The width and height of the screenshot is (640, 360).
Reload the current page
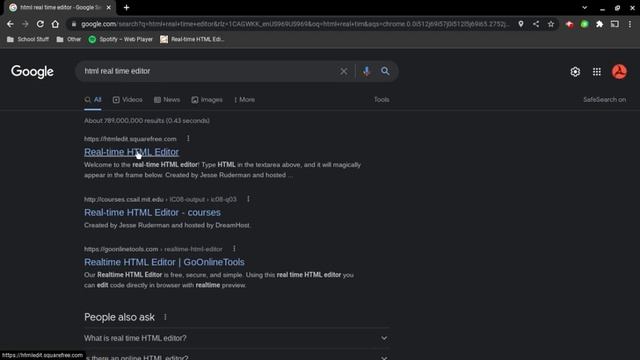pyautogui.click(x=40, y=24)
